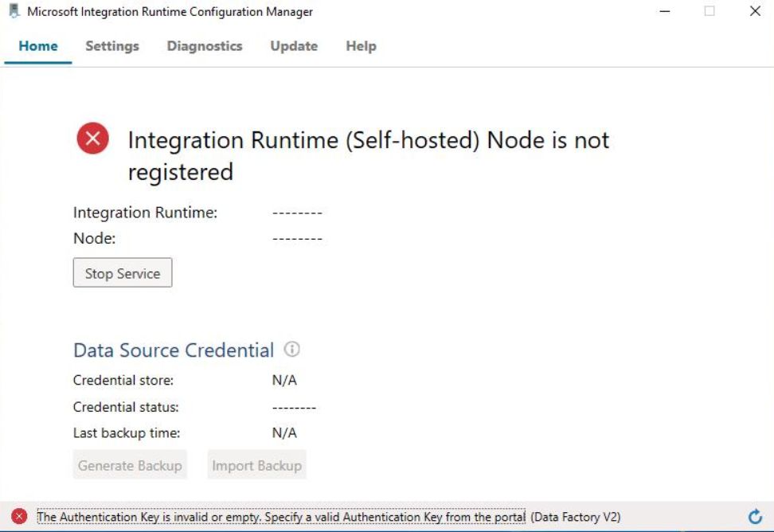
Task: Switch to the Settings tab
Action: pos(112,46)
